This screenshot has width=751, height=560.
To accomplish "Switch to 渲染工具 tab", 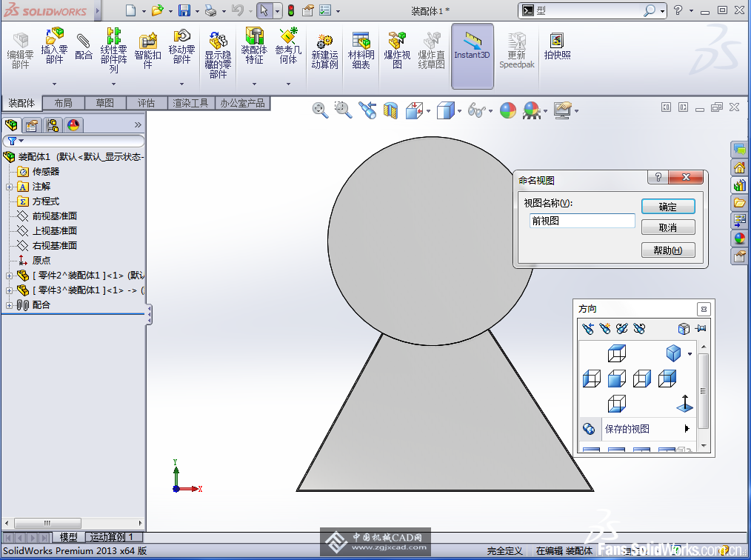I will [x=190, y=103].
